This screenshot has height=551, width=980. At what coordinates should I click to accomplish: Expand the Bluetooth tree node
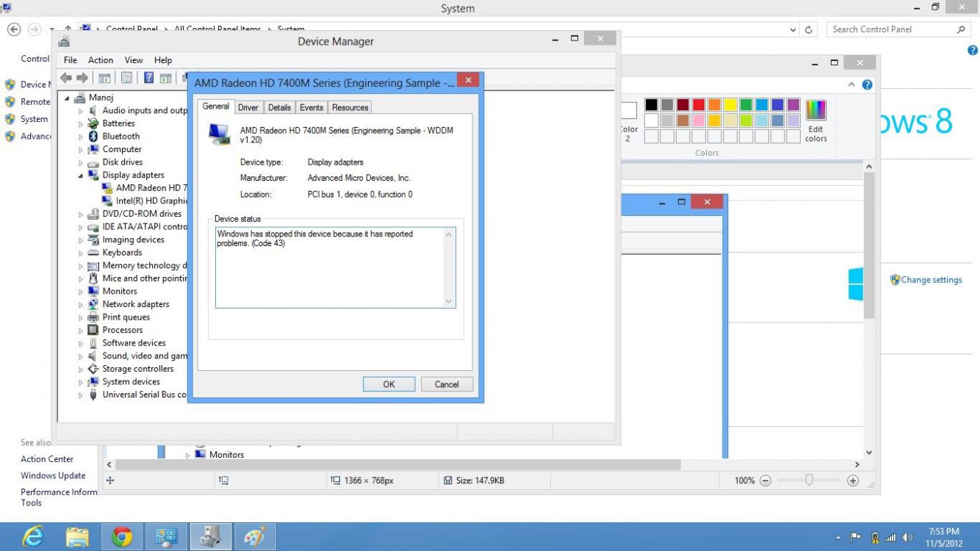tap(81, 137)
